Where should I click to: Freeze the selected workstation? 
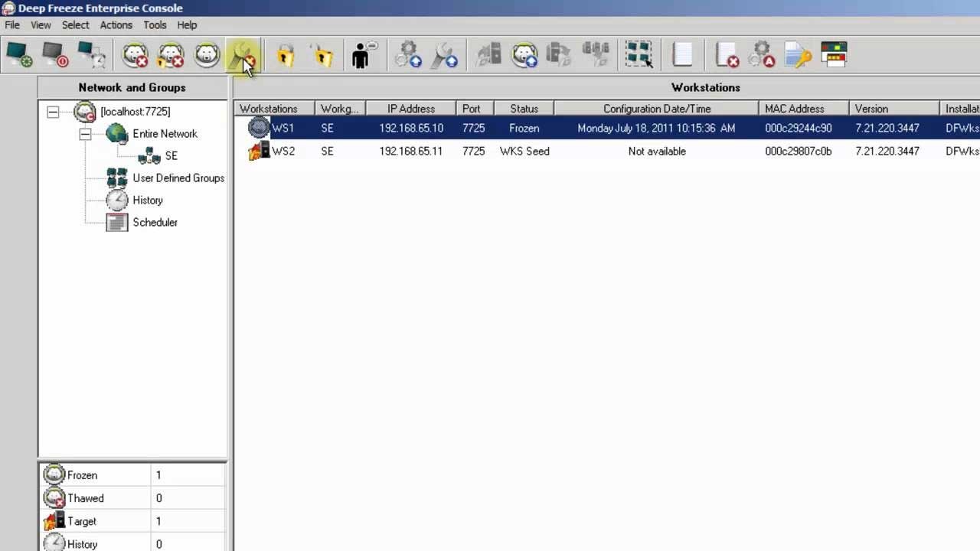tap(207, 54)
